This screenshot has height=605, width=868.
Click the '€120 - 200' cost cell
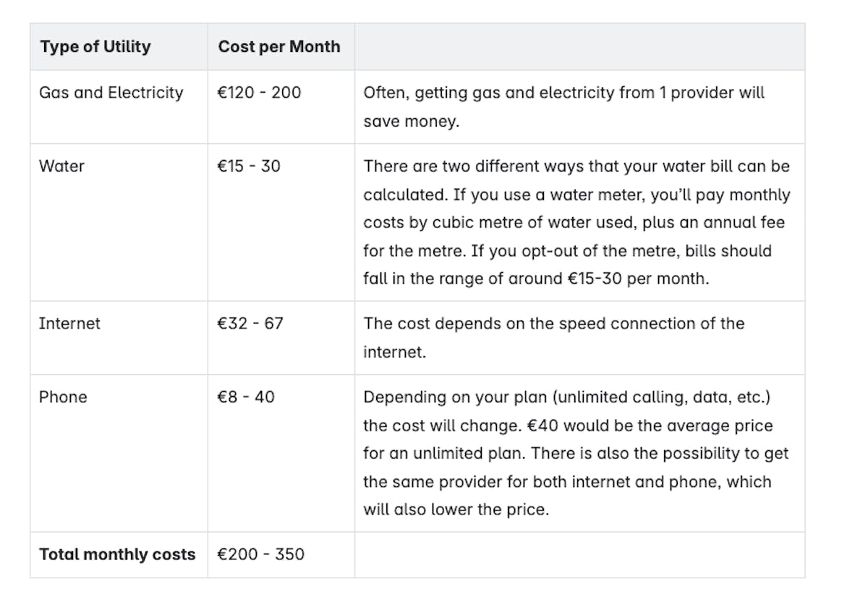[260, 93]
